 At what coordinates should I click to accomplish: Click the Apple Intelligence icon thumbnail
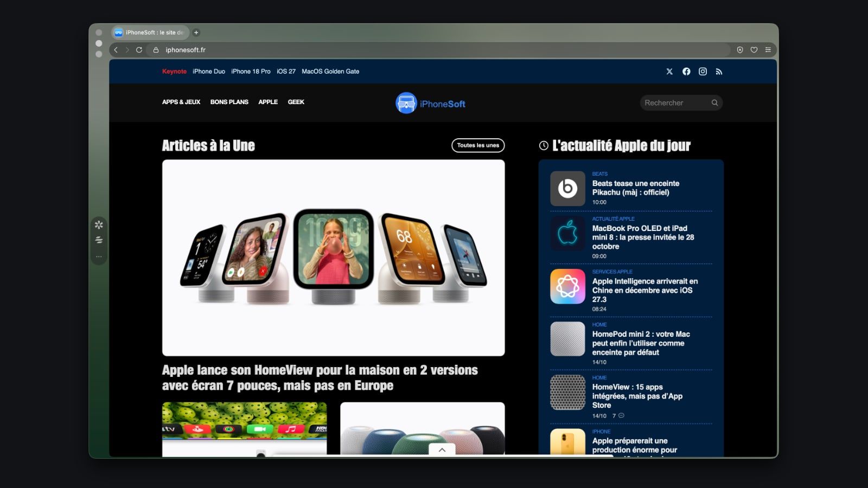point(567,286)
